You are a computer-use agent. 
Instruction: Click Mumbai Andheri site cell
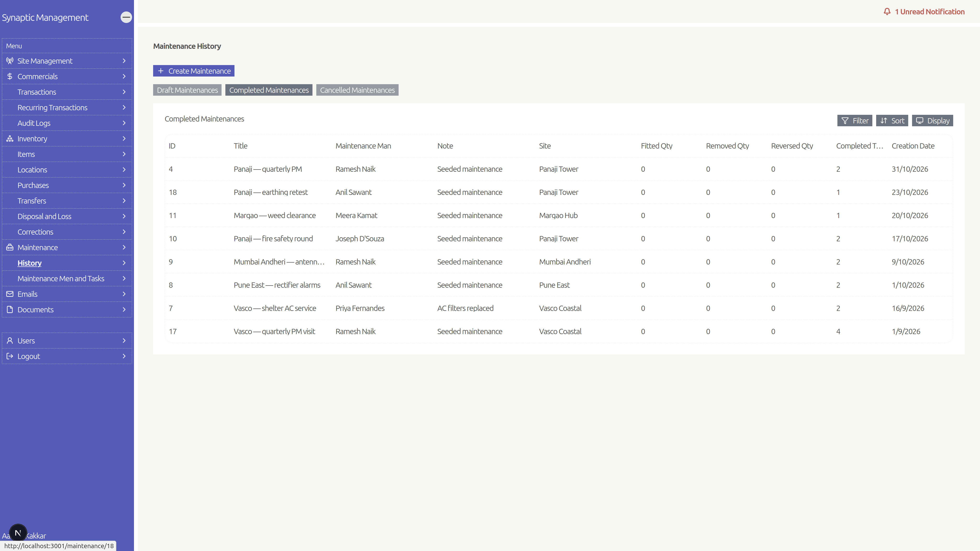(565, 262)
